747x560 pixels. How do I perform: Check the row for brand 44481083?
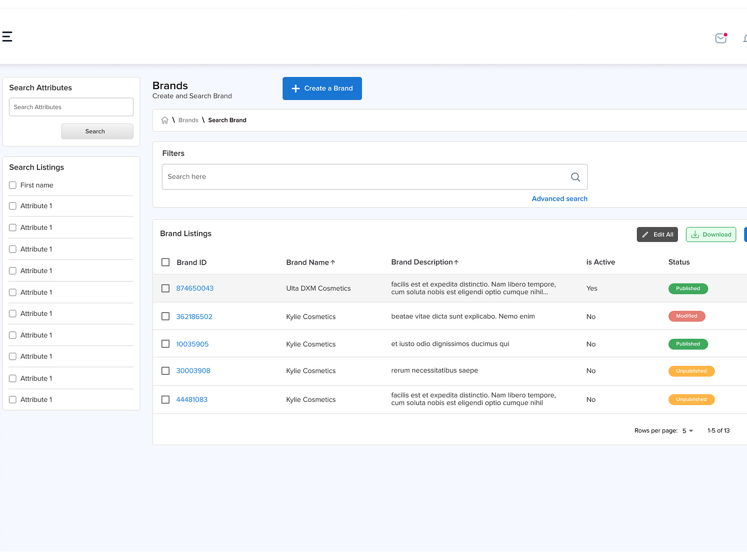coord(165,400)
